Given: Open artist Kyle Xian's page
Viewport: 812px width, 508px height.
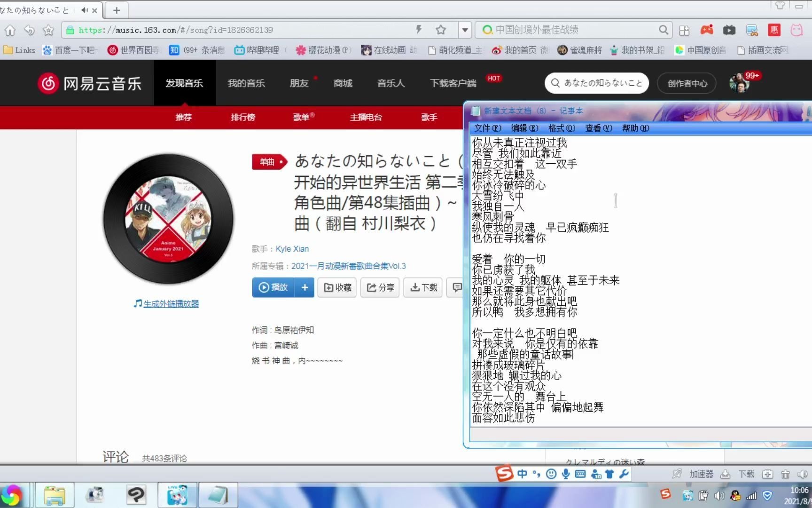Looking at the screenshot, I should (x=292, y=249).
